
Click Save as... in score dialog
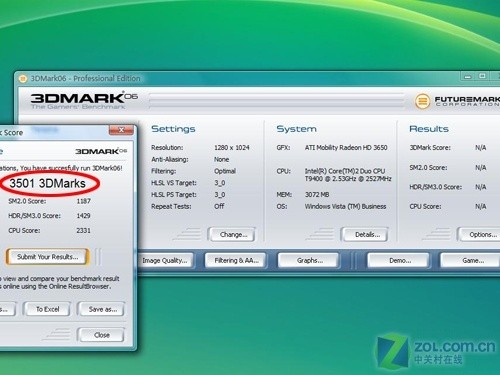click(102, 309)
